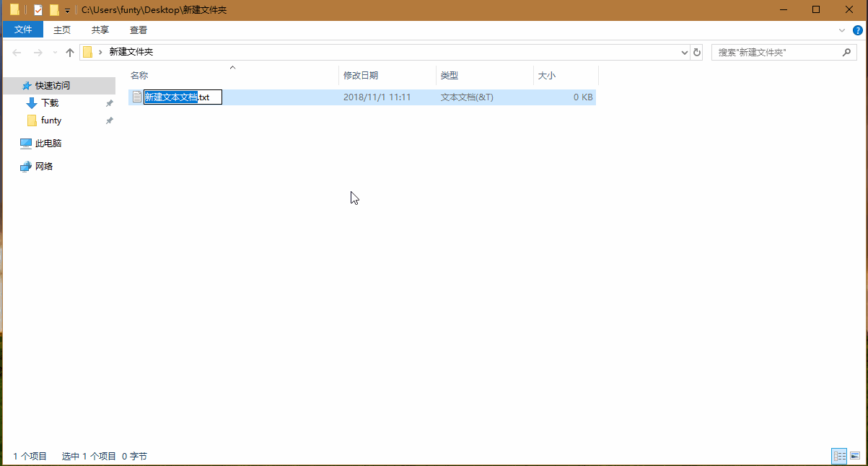Click the 快速访问 star icon
The height and width of the screenshot is (466, 868).
[27, 85]
